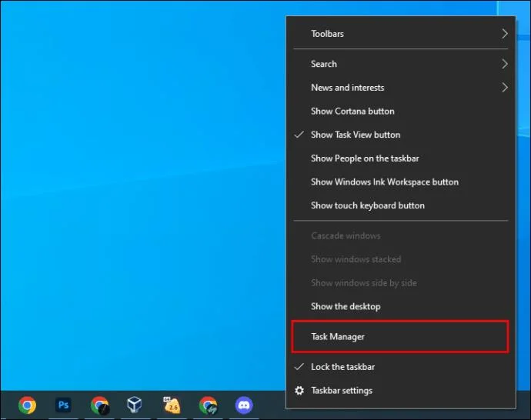This screenshot has height=420, width=531.
Task: Open Chrome with the dark pen badge
Action: tap(99, 405)
